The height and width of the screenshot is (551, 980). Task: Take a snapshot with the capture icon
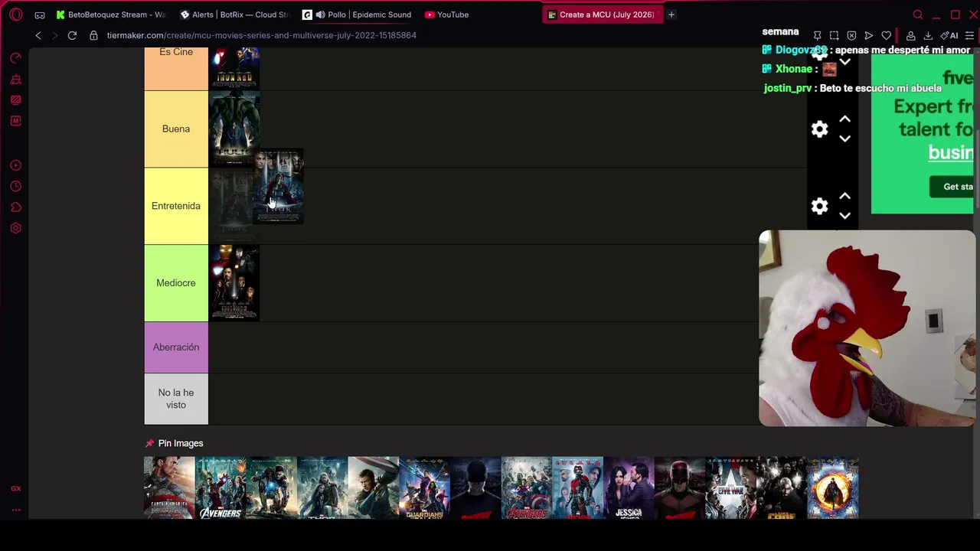click(834, 35)
